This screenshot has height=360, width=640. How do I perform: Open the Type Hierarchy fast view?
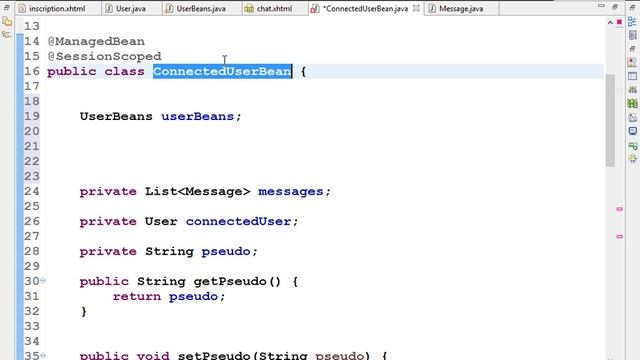coord(7,35)
